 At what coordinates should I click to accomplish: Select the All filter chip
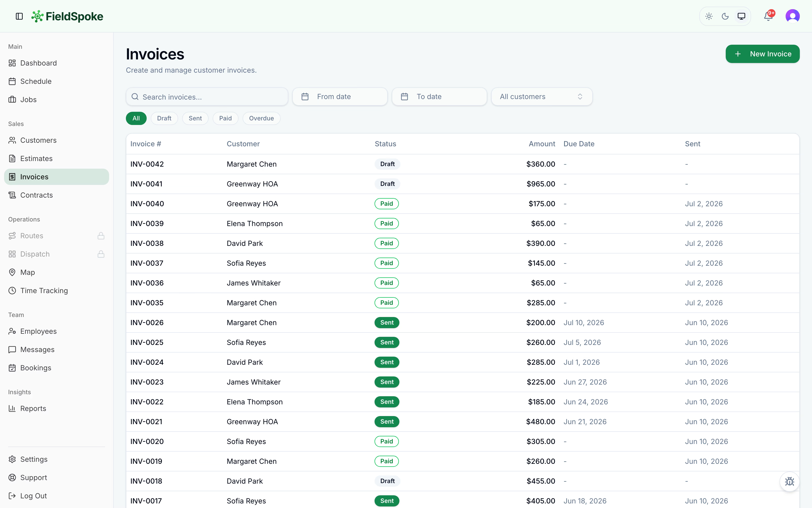point(136,118)
